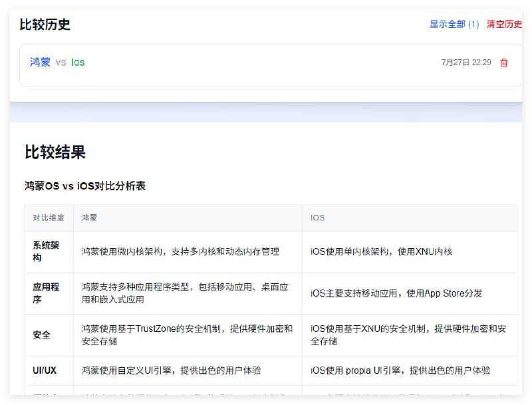Click the 7月27日 22:29 timestamp
The width and height of the screenshot is (532, 405).
[466, 63]
